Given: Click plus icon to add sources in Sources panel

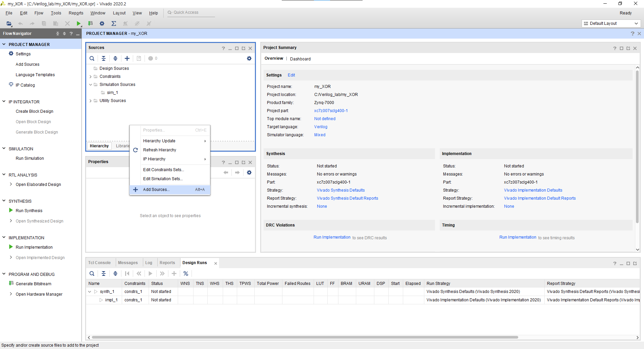Looking at the screenshot, I should coord(127,58).
